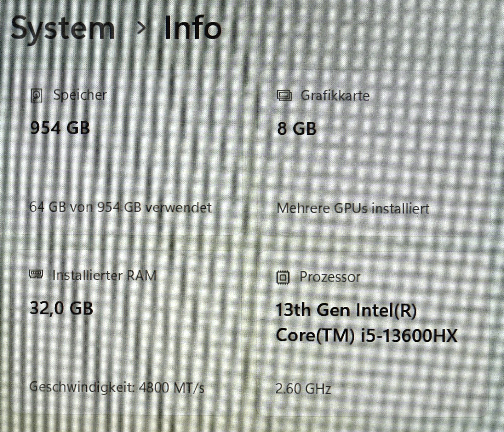Click the Grafikkarte card title label

click(335, 95)
